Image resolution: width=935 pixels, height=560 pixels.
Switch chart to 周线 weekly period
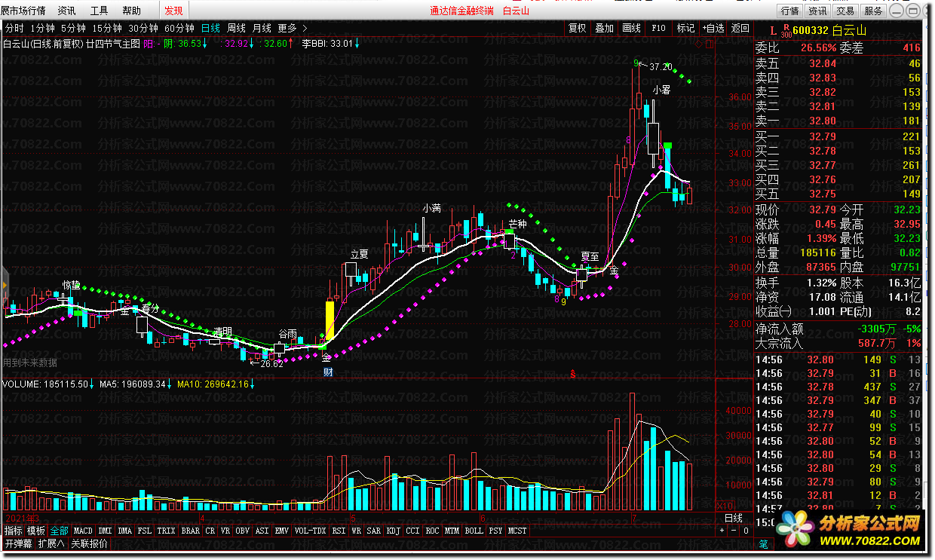click(236, 28)
